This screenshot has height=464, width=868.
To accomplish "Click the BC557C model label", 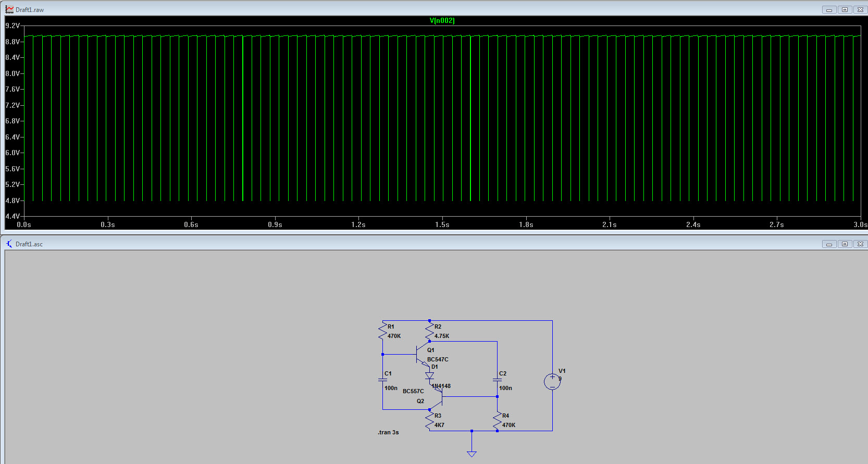I will click(x=413, y=391).
